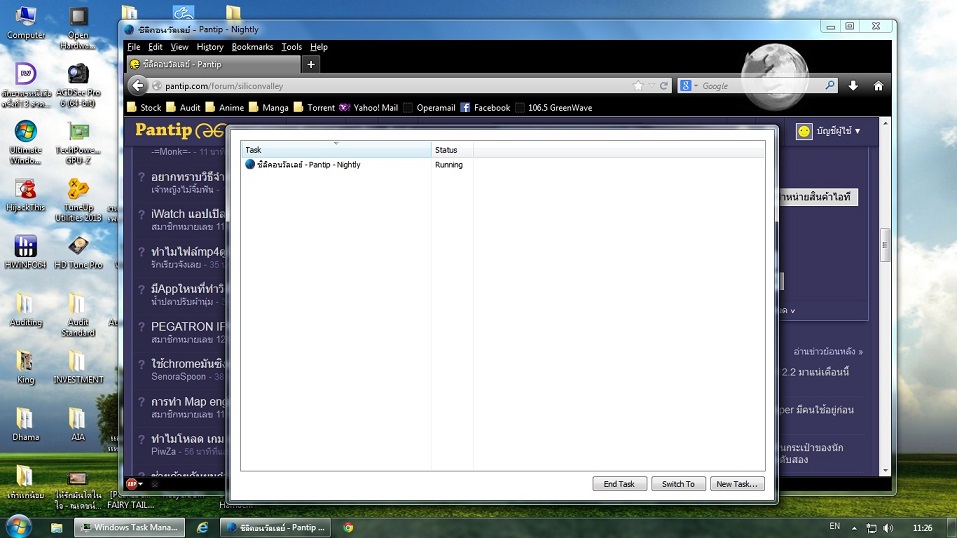Open the Audit bookmarks folder

184,107
